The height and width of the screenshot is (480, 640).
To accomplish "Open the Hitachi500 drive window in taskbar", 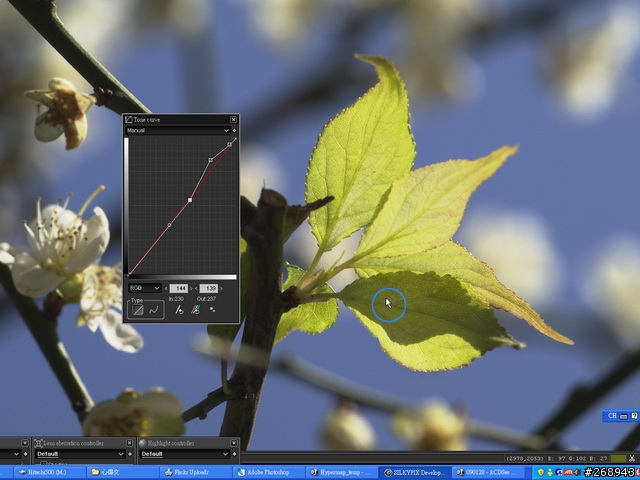I will tap(49, 473).
